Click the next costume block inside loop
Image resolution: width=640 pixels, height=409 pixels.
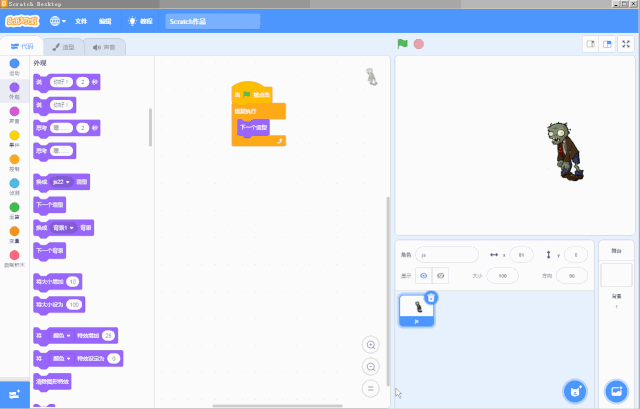[253, 127]
